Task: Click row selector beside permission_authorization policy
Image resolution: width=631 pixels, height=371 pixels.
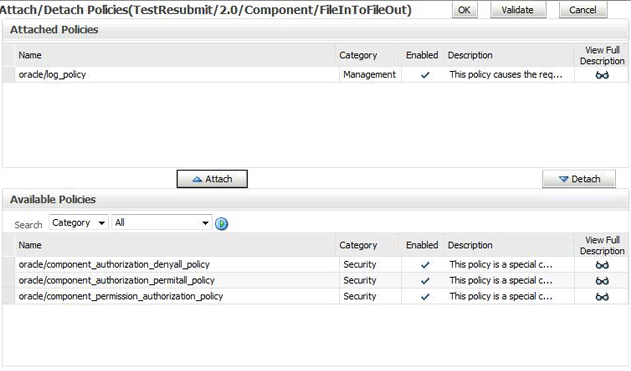Action: pyautogui.click(x=9, y=296)
